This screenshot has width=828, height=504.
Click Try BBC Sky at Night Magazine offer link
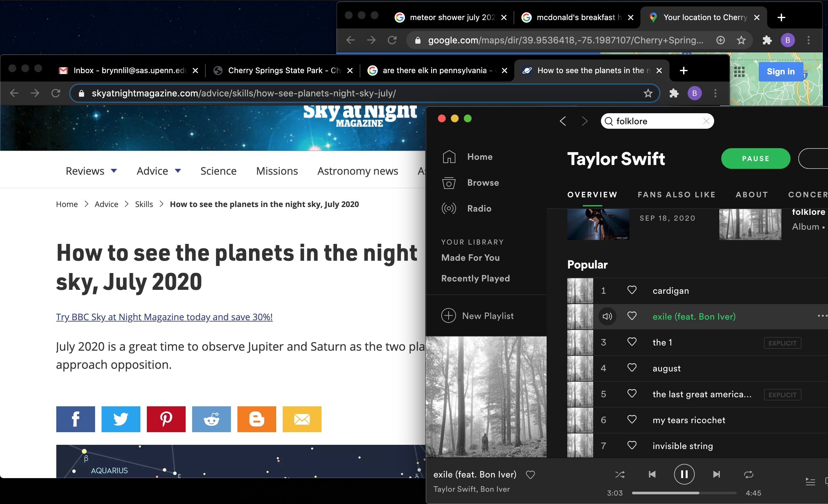point(164,317)
